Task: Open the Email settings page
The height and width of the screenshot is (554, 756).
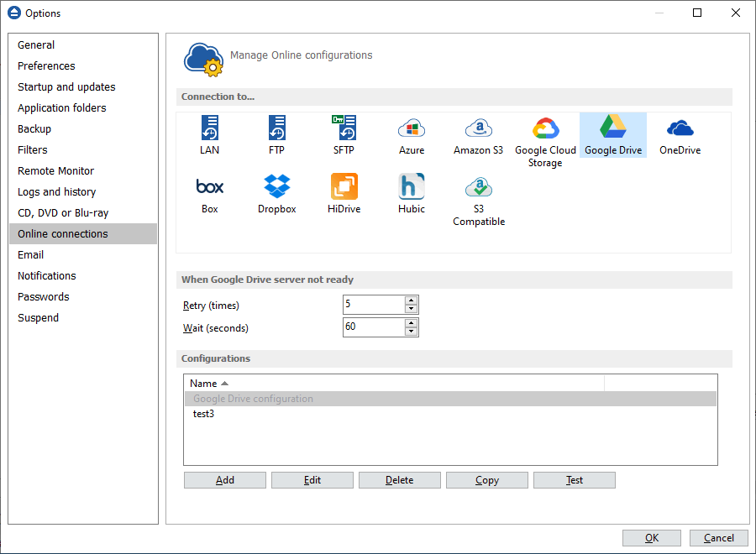Action: tap(83, 255)
